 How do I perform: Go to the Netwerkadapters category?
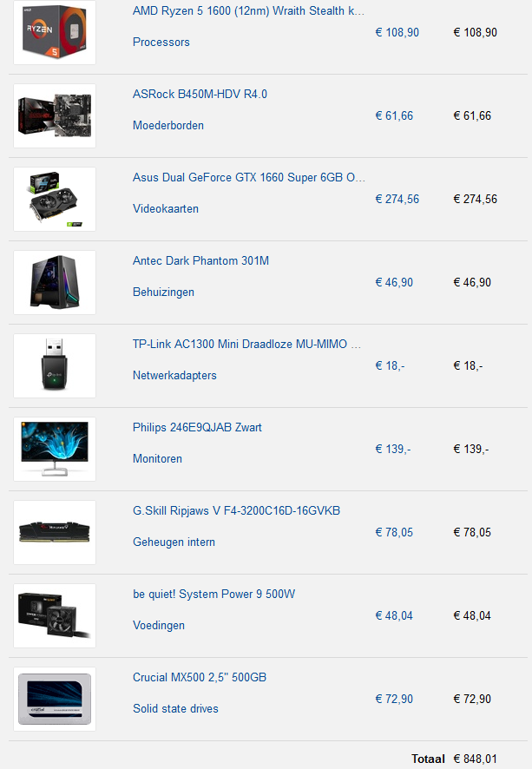click(x=174, y=376)
